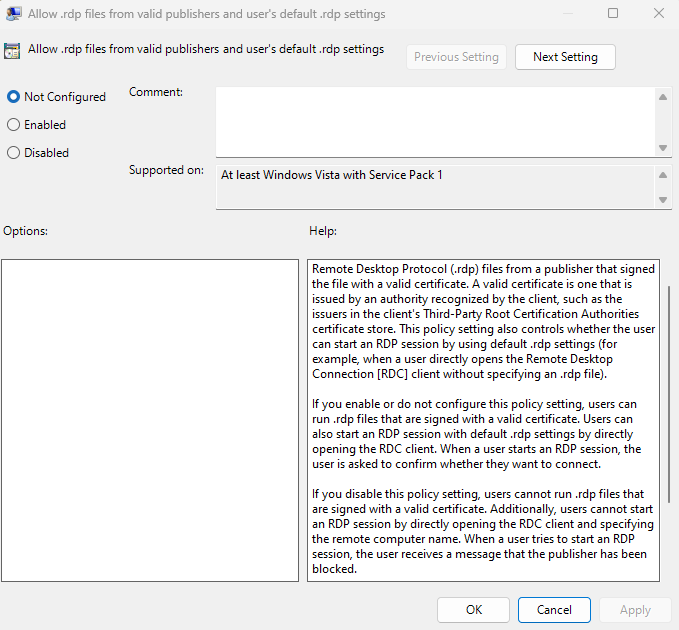Click the empty Options pane
679x630 pixels.
point(150,420)
